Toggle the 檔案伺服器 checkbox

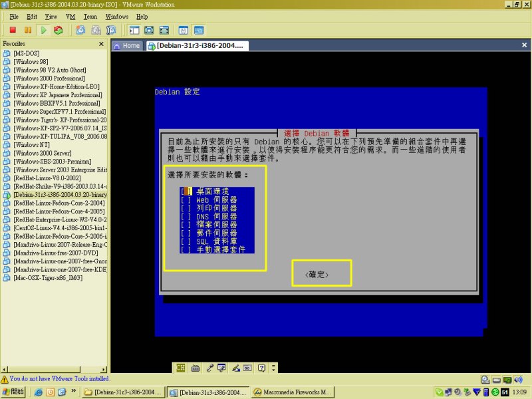tap(186, 225)
